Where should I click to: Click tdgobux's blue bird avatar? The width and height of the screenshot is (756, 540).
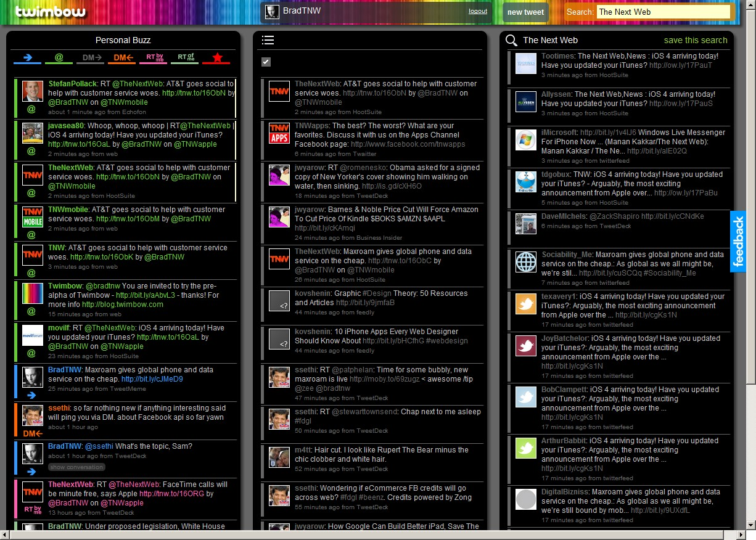tap(526, 182)
